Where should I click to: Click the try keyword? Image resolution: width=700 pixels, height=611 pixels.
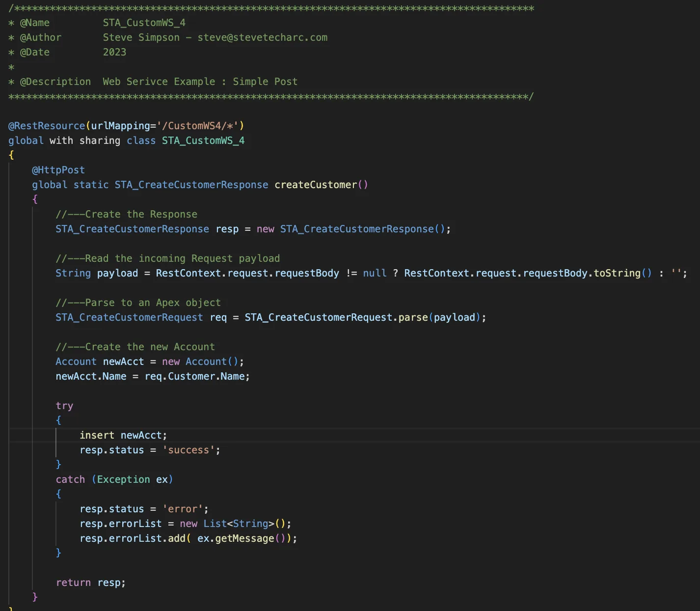coord(64,406)
